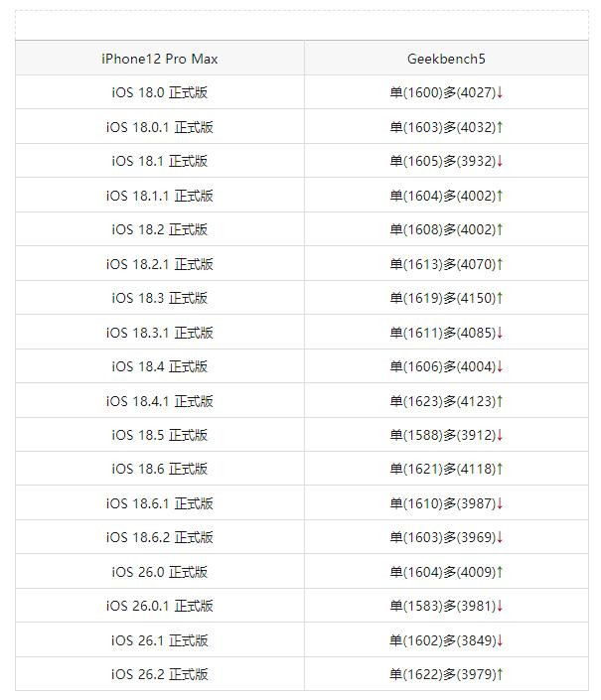Click the green up arrow in iOS 26.0 row
The image size is (601, 700).
pyautogui.click(x=500, y=572)
